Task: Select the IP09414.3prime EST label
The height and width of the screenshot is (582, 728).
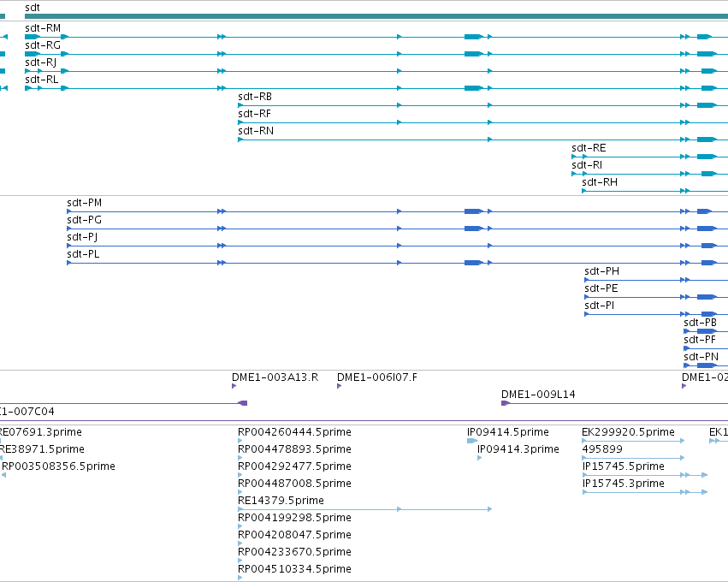Action: point(518,449)
